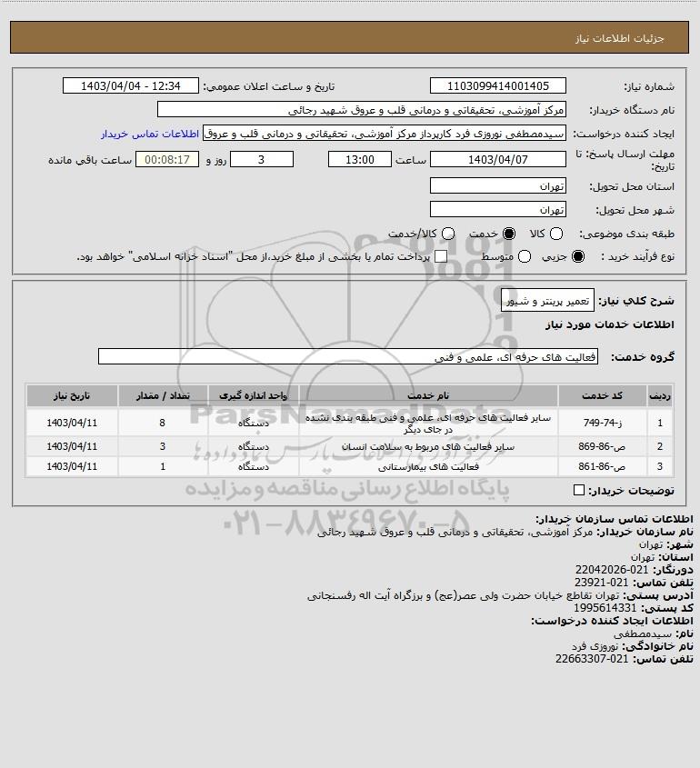Click service code ص-86-869
This screenshot has width=700, height=768.
(x=602, y=446)
